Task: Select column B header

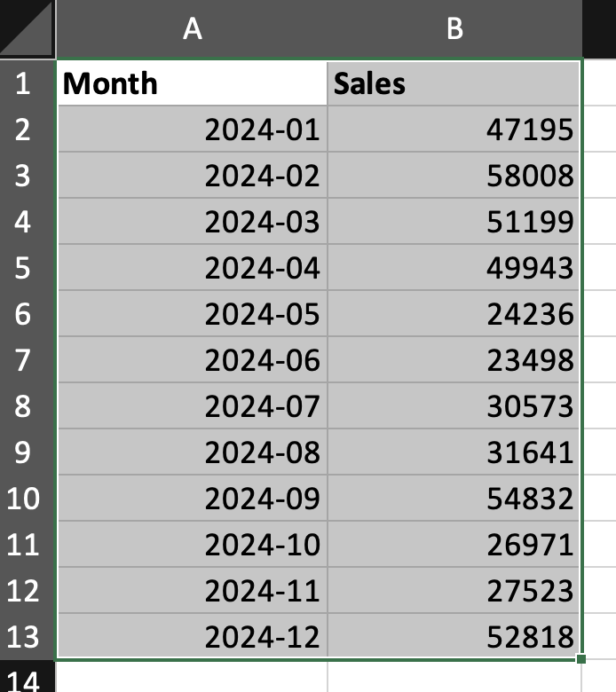Action: 454,28
